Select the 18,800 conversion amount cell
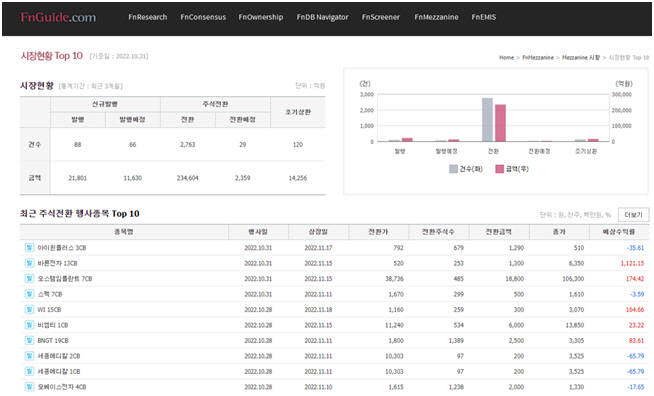The height and width of the screenshot is (396, 654). (x=515, y=279)
